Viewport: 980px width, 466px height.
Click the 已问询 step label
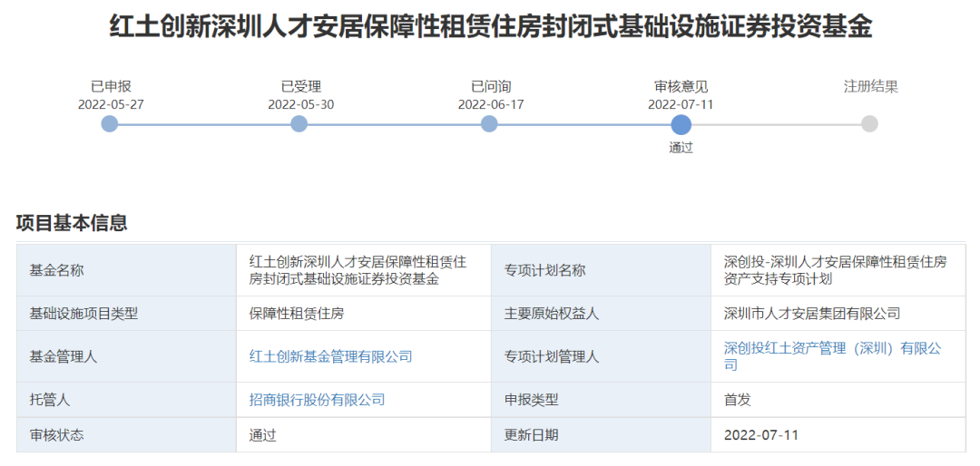(491, 87)
